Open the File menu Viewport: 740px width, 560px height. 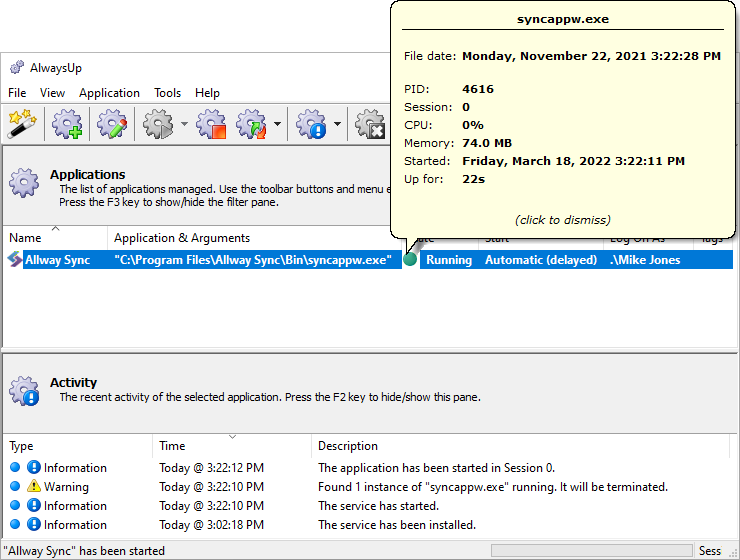[17, 93]
